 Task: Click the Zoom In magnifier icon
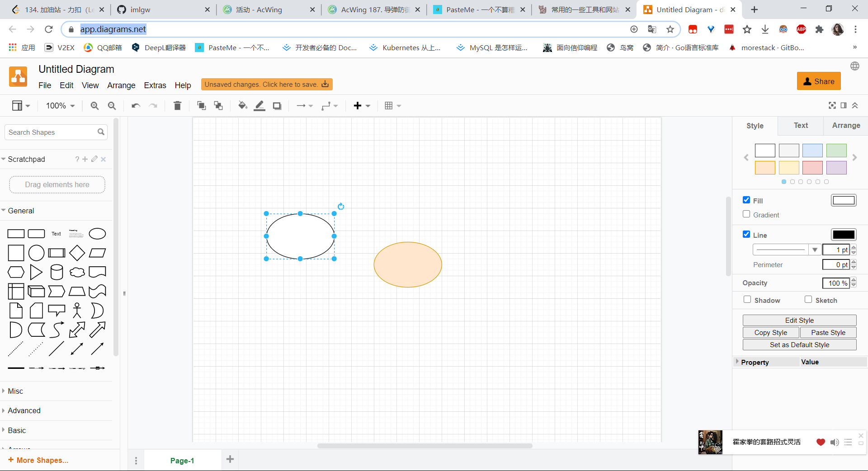tap(94, 106)
